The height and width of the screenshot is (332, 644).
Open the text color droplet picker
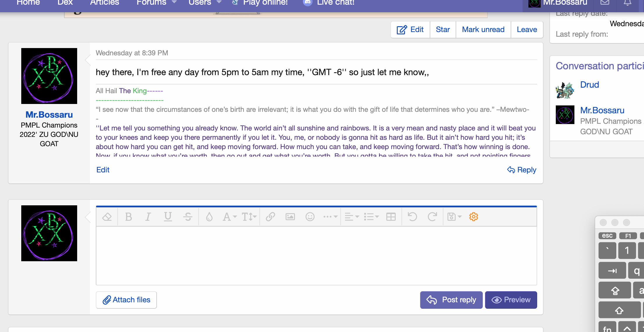209,217
